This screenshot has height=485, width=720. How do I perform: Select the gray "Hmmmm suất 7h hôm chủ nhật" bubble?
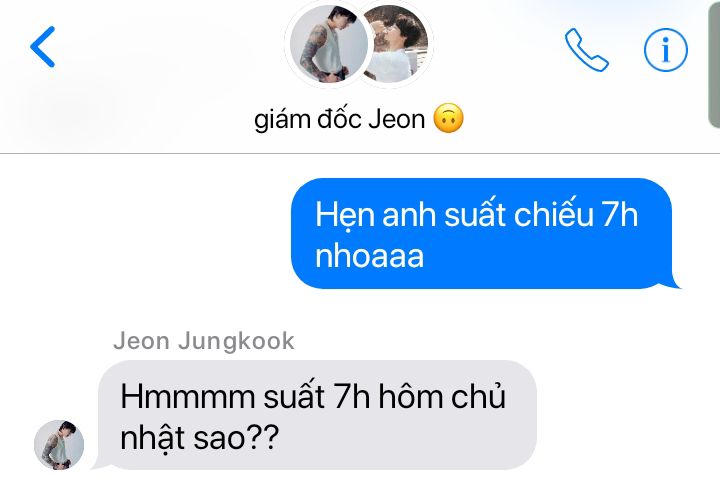[317, 415]
